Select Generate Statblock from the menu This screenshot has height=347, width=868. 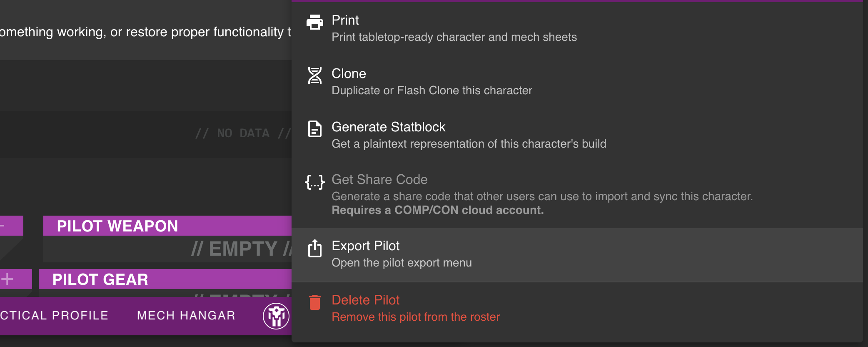(x=469, y=135)
